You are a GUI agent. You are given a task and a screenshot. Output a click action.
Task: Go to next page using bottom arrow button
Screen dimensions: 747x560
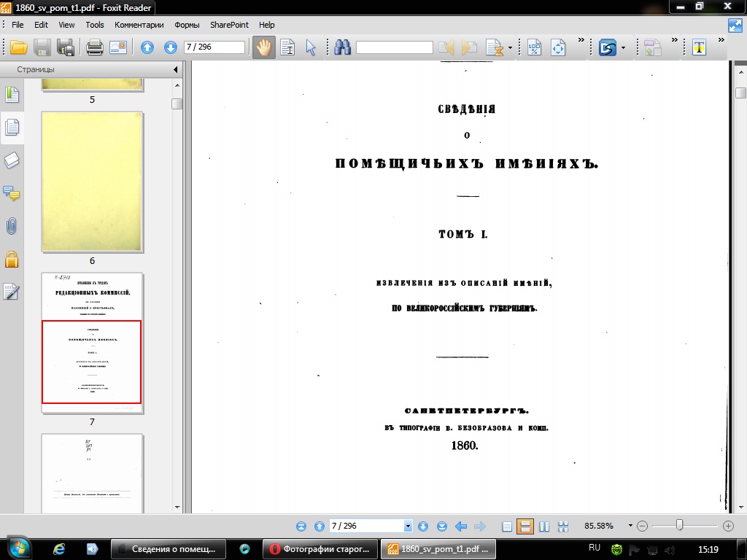(425, 526)
